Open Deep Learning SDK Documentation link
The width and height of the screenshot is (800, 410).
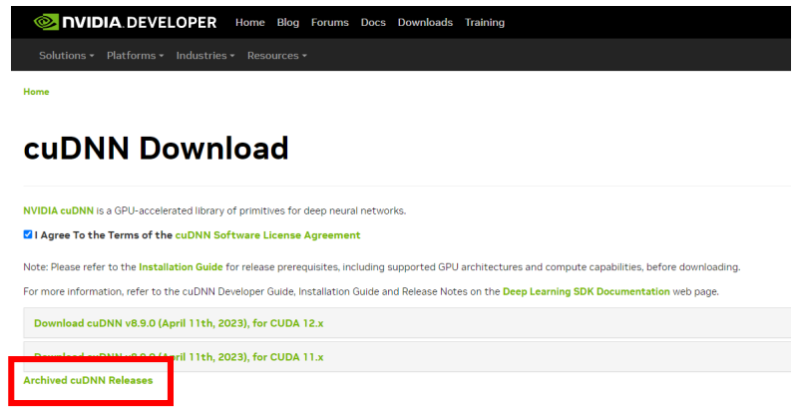(586, 291)
